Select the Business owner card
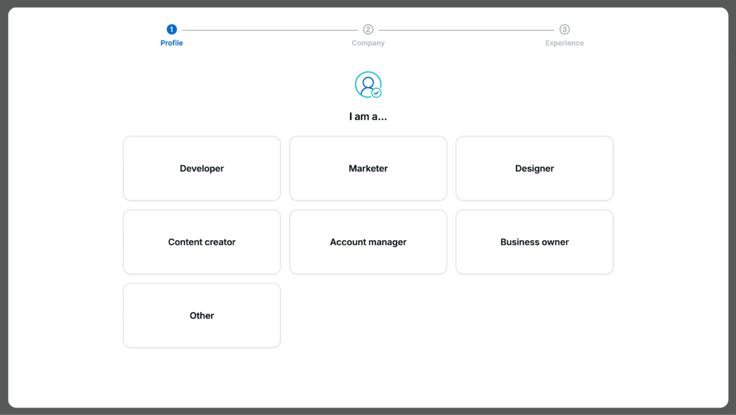The width and height of the screenshot is (736, 415). click(x=534, y=242)
